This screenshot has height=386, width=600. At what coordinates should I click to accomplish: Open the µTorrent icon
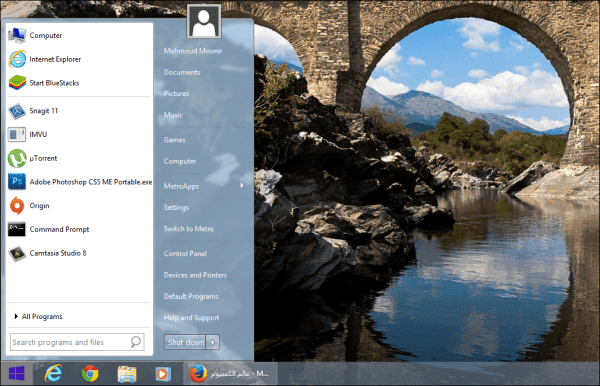coord(17,158)
